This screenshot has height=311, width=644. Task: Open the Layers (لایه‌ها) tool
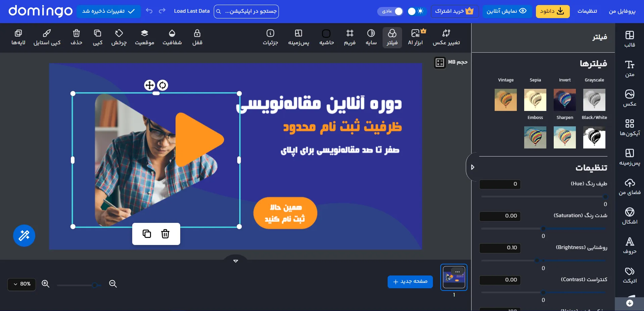tap(18, 38)
